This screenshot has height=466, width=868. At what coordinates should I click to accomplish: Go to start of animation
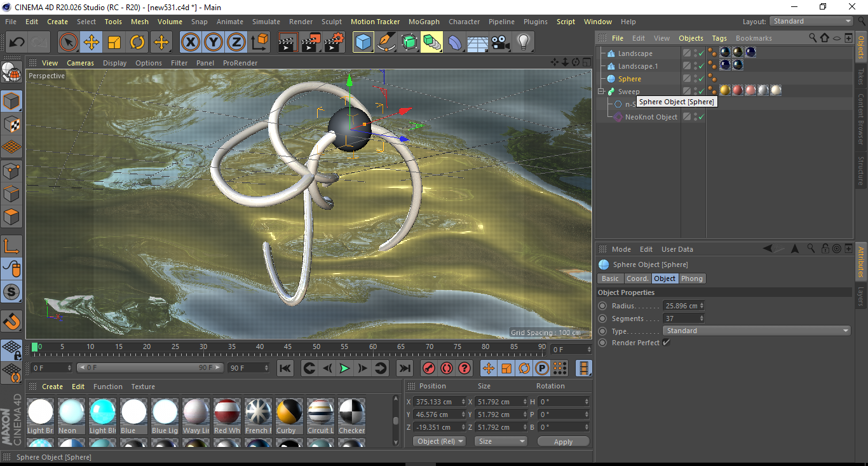(285, 368)
